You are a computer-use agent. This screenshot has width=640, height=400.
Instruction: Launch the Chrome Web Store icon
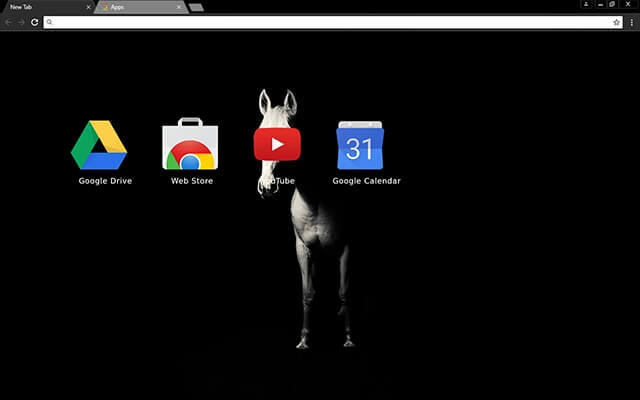click(x=190, y=144)
